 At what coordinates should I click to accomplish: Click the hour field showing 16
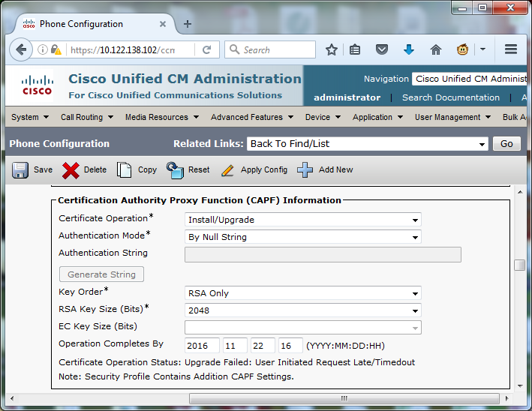291,346
